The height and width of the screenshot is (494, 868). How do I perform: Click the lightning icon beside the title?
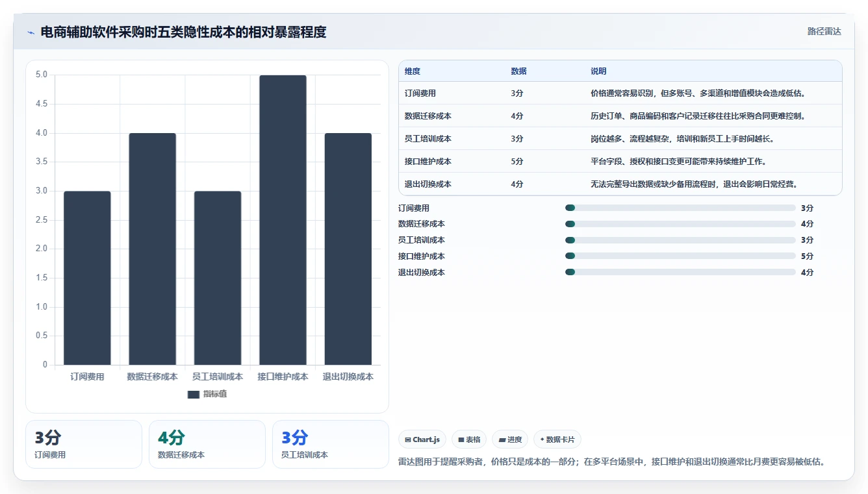point(31,32)
